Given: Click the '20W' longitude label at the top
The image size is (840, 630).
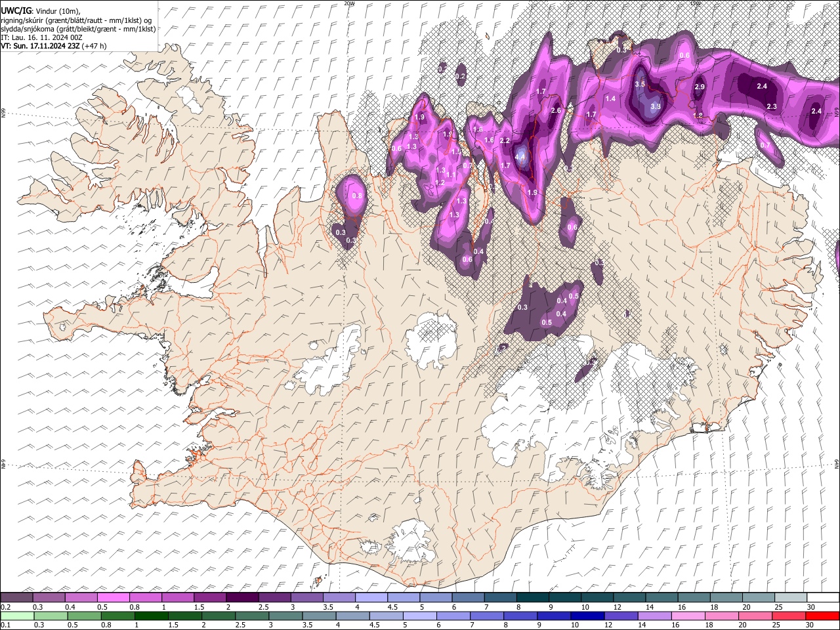Looking at the screenshot, I should click(x=348, y=3).
